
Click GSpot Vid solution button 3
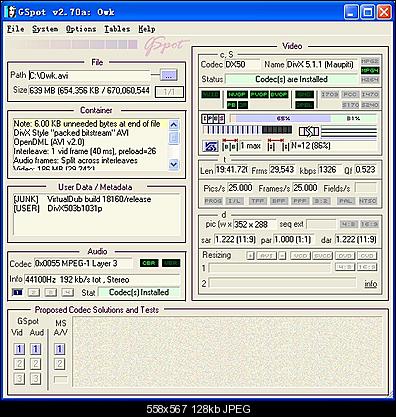pyautogui.click(x=19, y=378)
